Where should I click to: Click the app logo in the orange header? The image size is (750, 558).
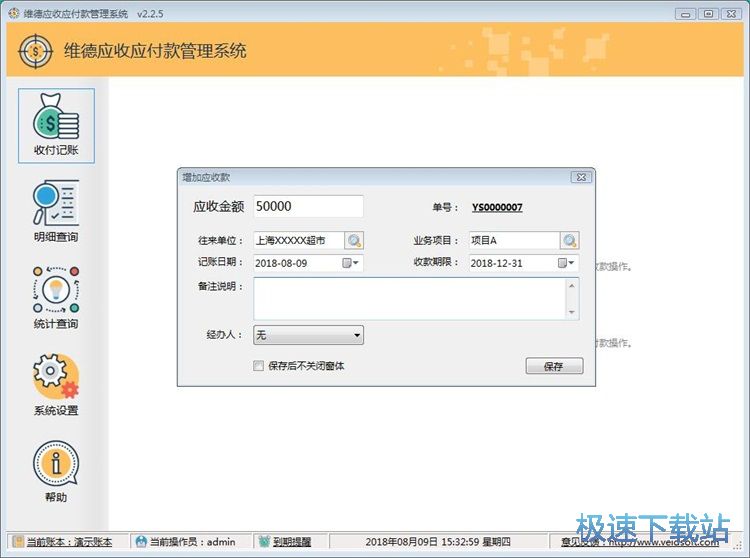pyautogui.click(x=35, y=51)
